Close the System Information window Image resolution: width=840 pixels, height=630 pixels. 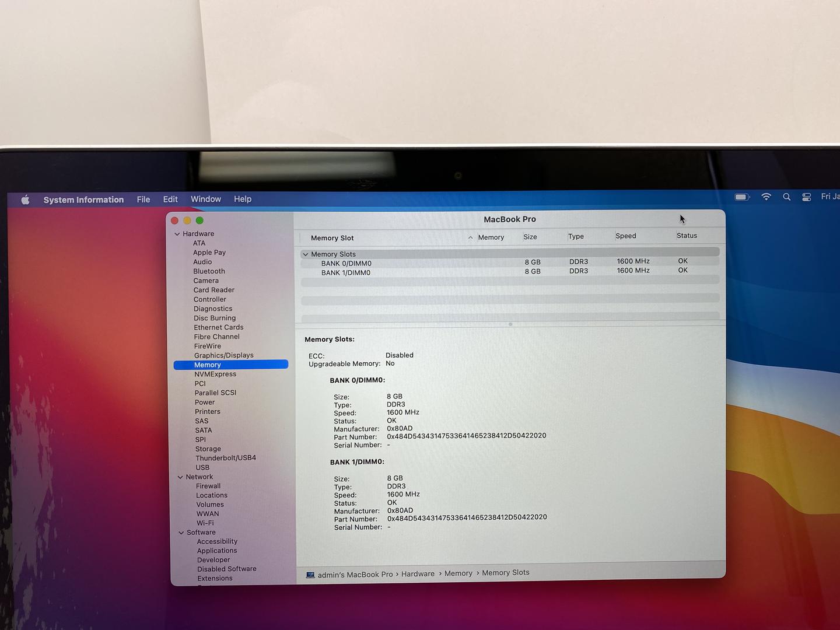click(174, 220)
